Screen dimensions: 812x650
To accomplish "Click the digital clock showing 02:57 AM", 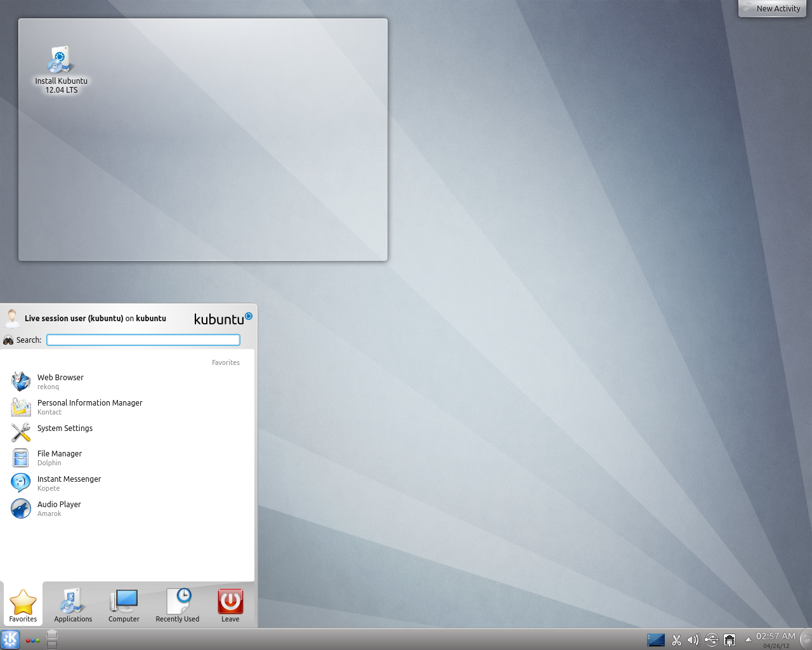I will pyautogui.click(x=775, y=636).
